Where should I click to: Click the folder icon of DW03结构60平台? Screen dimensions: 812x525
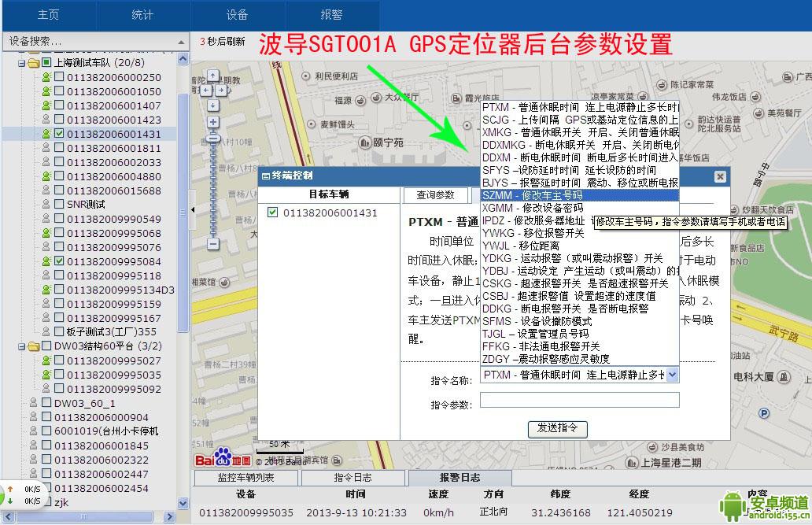(x=34, y=346)
